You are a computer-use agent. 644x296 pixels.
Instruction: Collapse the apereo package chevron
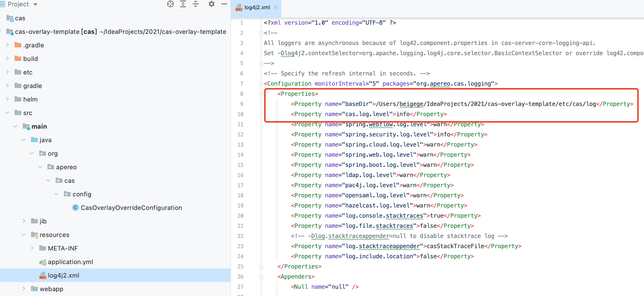[x=40, y=167]
